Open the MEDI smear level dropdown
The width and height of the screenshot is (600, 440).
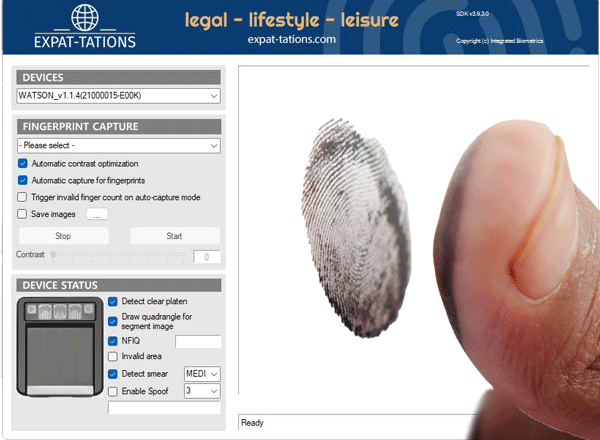pyautogui.click(x=203, y=373)
